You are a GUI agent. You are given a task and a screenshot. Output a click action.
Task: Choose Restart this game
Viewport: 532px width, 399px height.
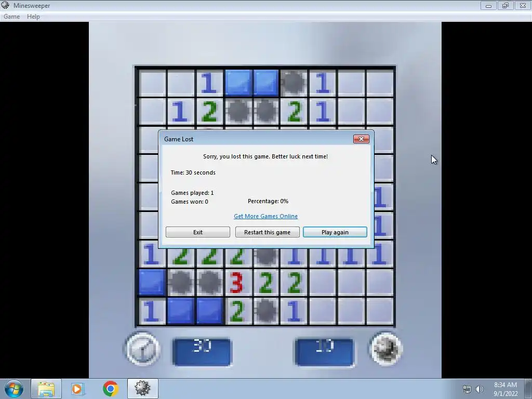point(268,232)
